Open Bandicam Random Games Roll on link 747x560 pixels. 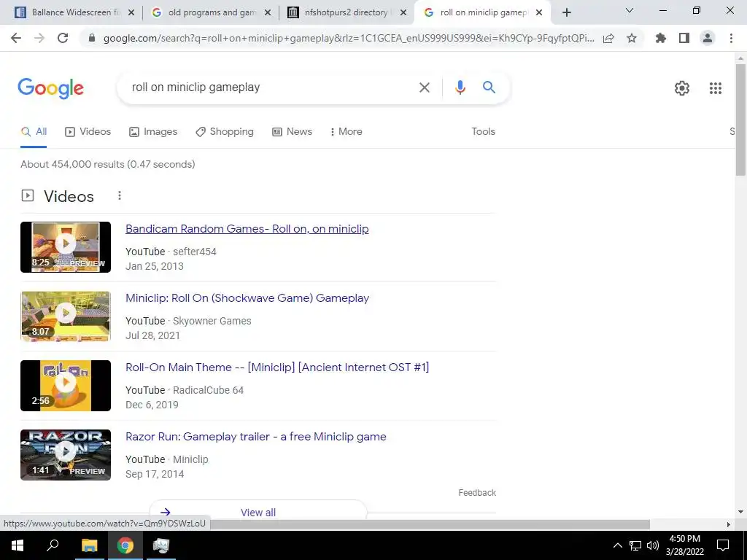[247, 229]
